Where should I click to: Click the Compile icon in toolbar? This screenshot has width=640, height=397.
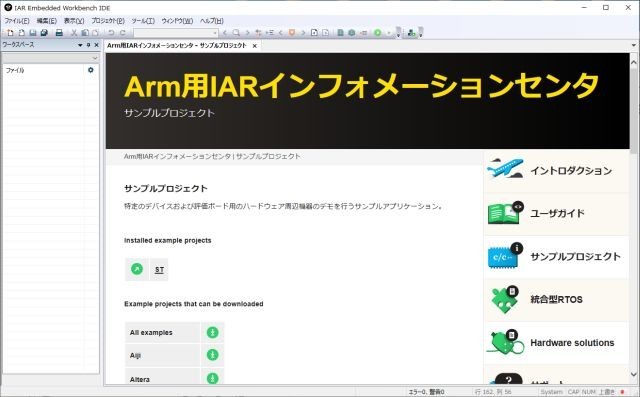[340, 33]
